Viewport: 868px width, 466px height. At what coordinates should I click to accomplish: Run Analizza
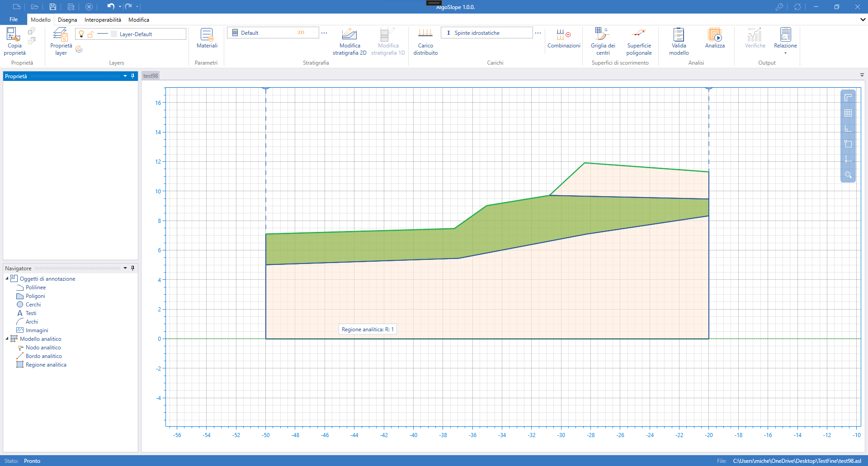715,38
